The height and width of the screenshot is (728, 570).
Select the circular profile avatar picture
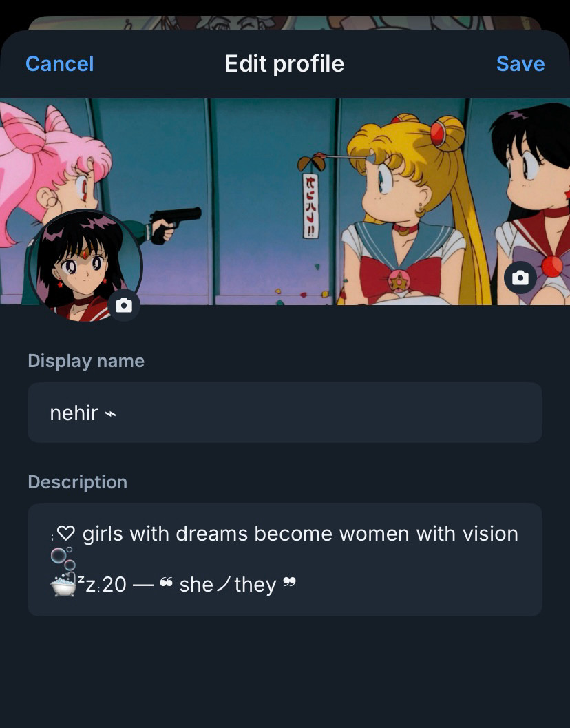[85, 266]
